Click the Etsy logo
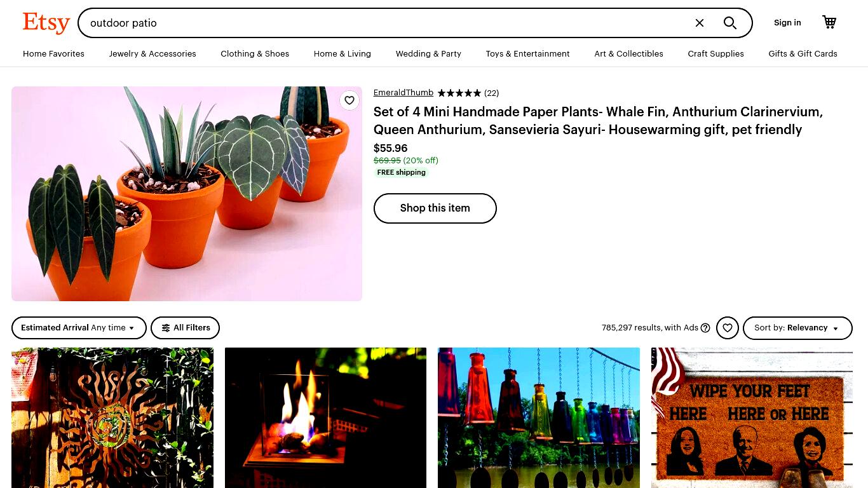Image resolution: width=868 pixels, height=488 pixels. pyautogui.click(x=46, y=23)
